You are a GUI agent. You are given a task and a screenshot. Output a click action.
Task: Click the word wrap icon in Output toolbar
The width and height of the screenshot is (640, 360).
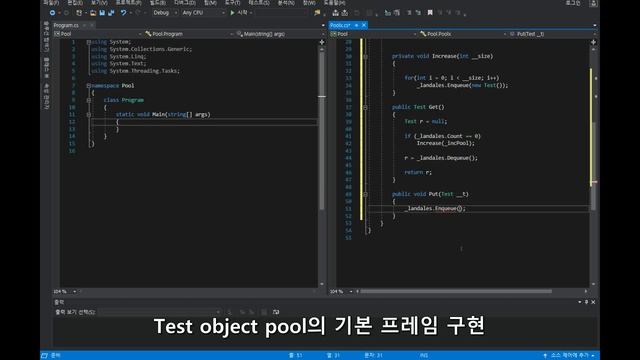[276, 312]
